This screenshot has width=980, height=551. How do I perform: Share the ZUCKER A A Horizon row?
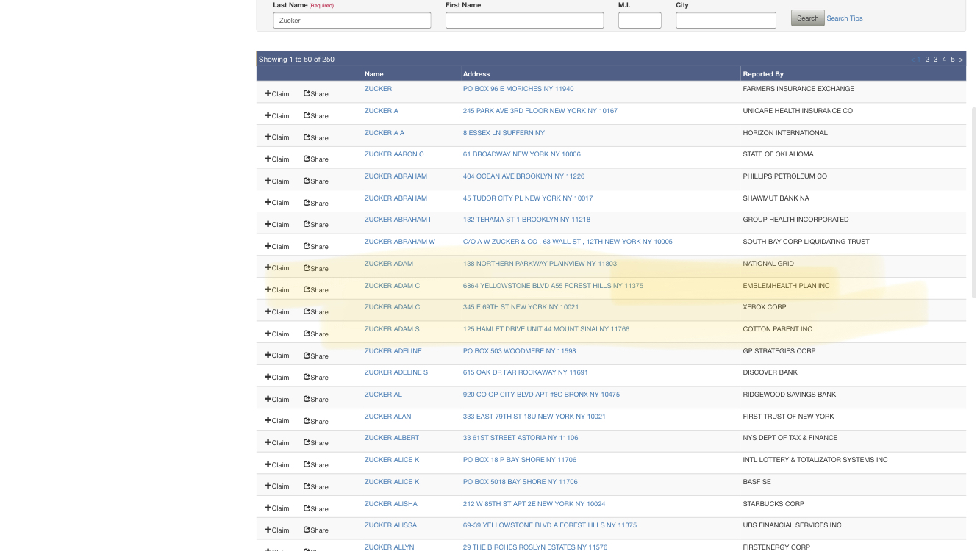point(316,137)
